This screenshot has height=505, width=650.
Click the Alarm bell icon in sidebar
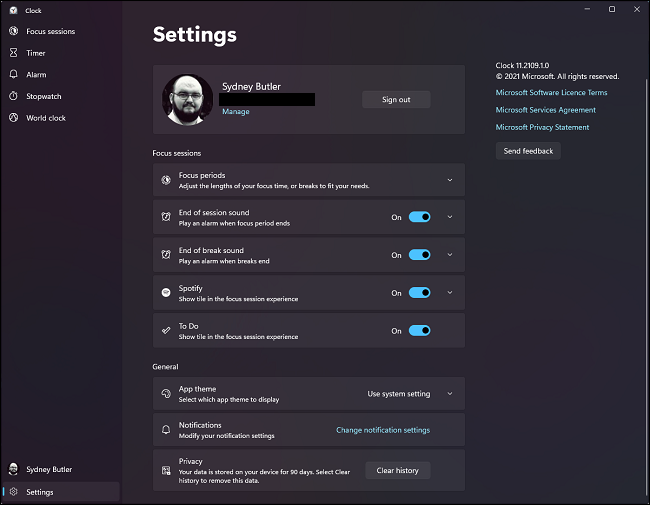(13, 75)
